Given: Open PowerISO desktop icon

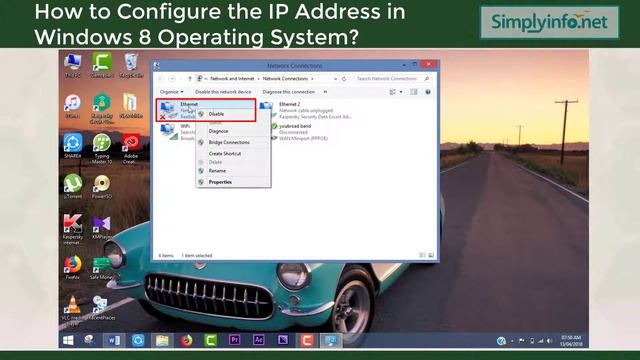Looking at the screenshot, I should tap(102, 187).
